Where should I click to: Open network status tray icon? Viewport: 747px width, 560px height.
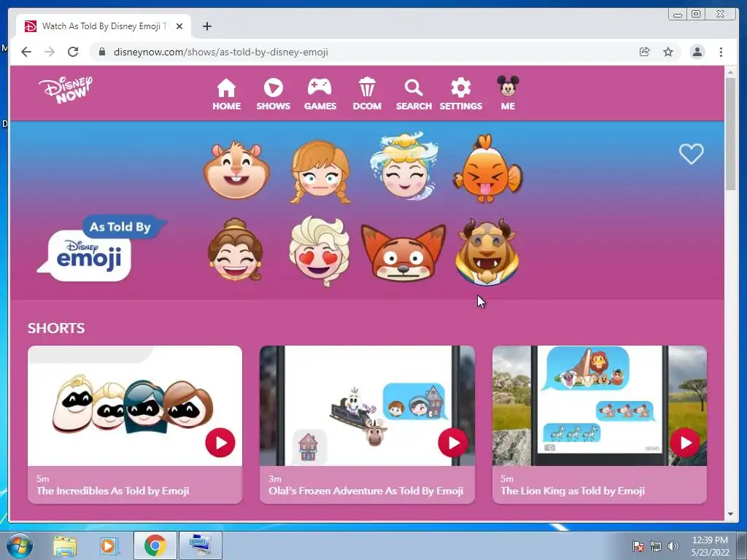pyautogui.click(x=656, y=546)
